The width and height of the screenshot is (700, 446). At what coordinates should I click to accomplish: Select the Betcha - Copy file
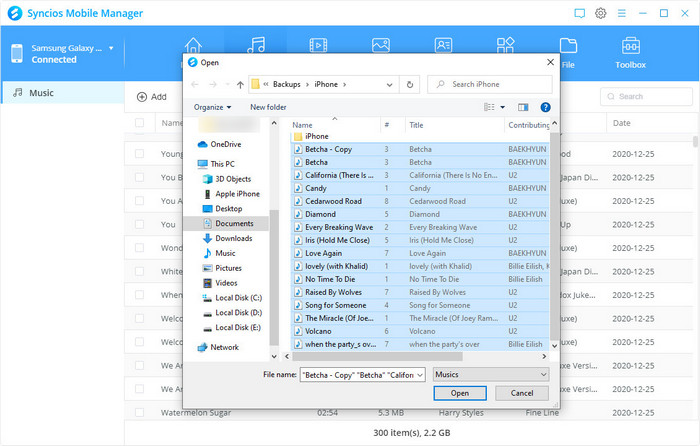[329, 149]
